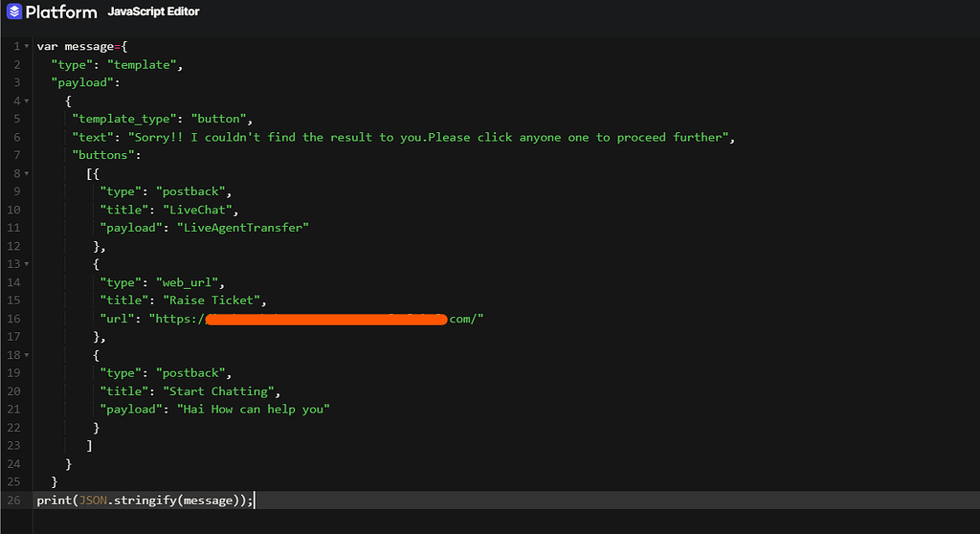Click the closing bracket on line 23
Viewport: 980px width, 534px height.
tap(89, 445)
